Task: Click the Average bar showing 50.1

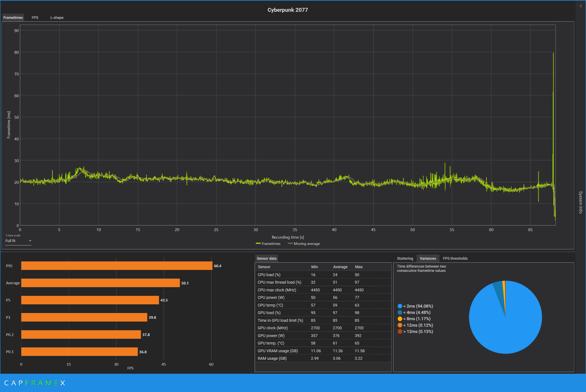Action: [100, 283]
